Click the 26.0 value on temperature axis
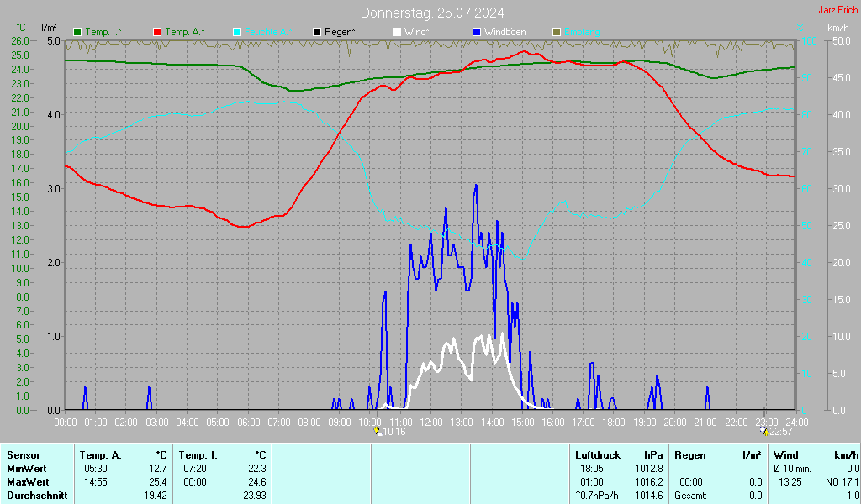This screenshot has width=861, height=504. point(20,41)
